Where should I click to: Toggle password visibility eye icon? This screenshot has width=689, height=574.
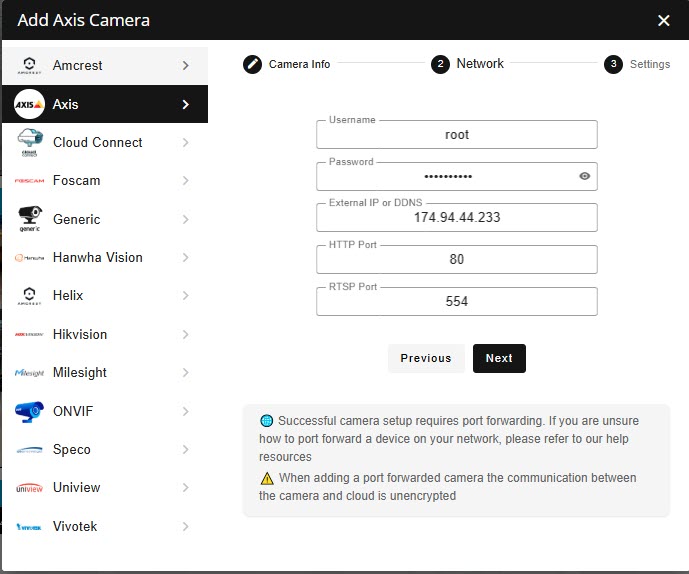(585, 176)
